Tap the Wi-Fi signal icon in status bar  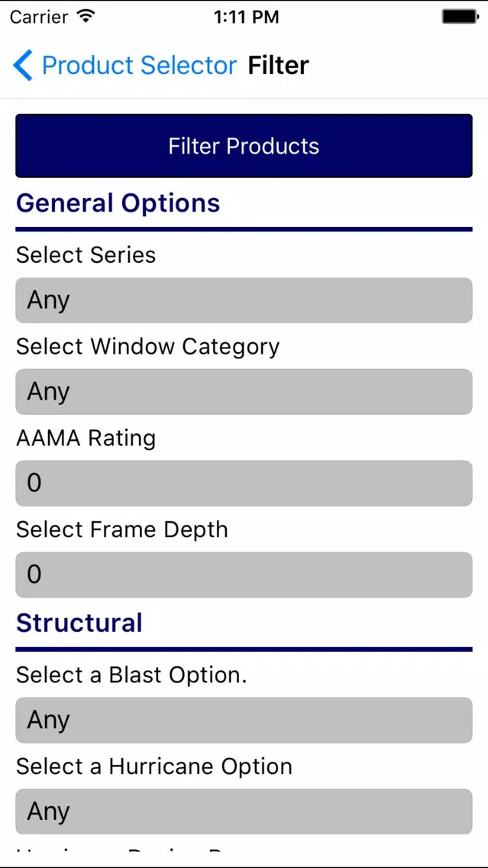click(x=86, y=17)
